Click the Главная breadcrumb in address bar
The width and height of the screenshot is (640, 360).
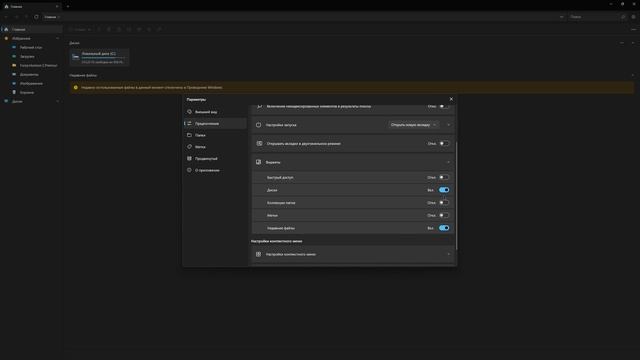(x=50, y=17)
